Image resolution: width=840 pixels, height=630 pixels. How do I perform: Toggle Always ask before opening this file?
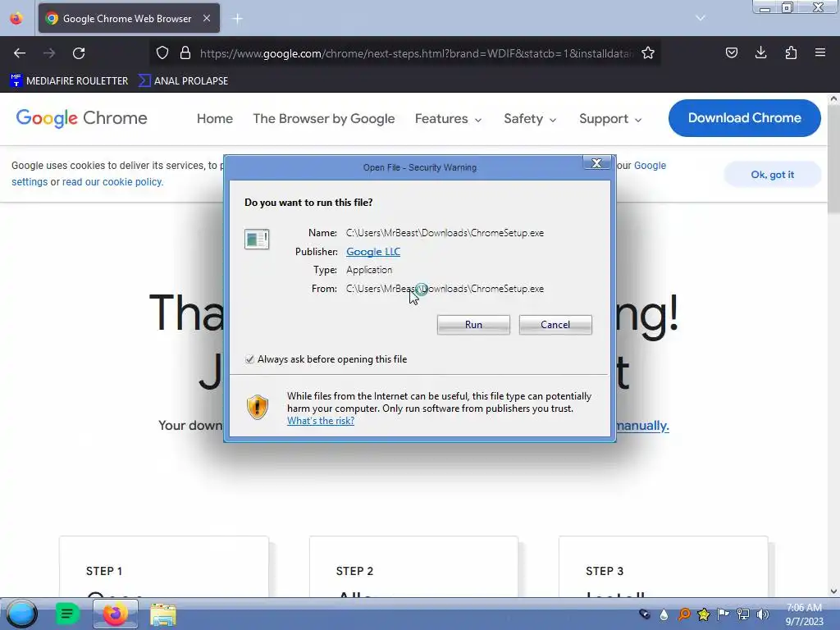tap(249, 359)
